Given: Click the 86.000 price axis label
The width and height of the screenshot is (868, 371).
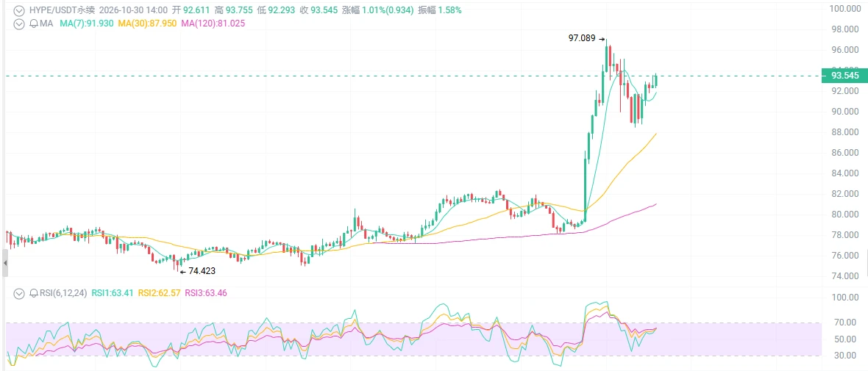Looking at the screenshot, I should (844, 153).
